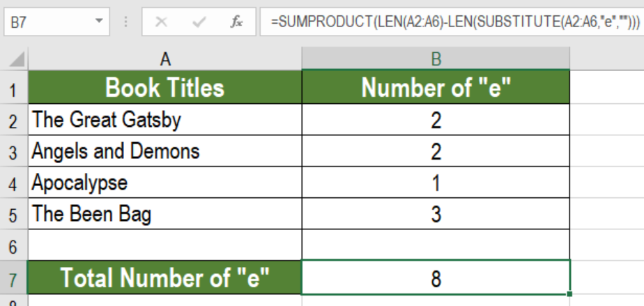Click the Insert Function fx icon
The height and width of the screenshot is (306, 644).
point(236,22)
